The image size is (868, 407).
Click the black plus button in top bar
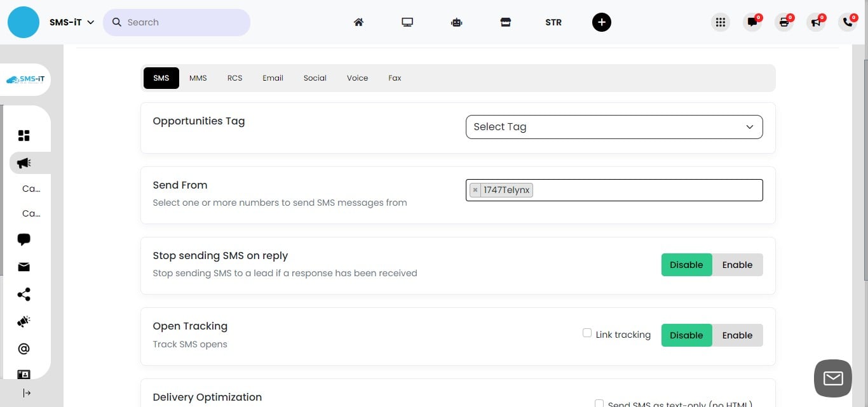point(601,22)
